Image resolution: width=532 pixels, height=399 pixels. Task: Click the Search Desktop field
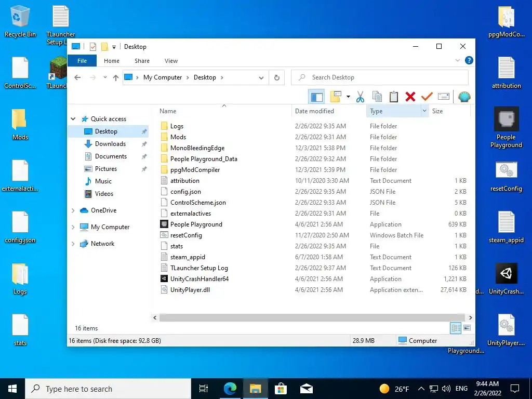(380, 77)
